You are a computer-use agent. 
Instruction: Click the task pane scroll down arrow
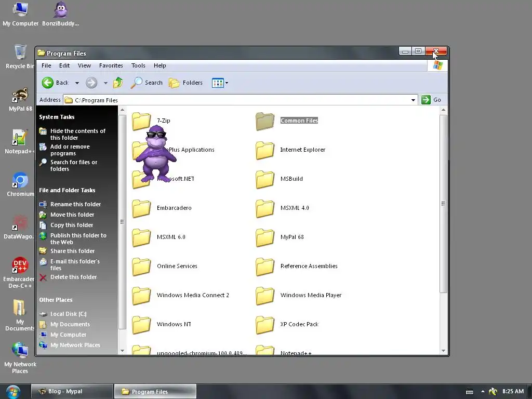coord(122,351)
